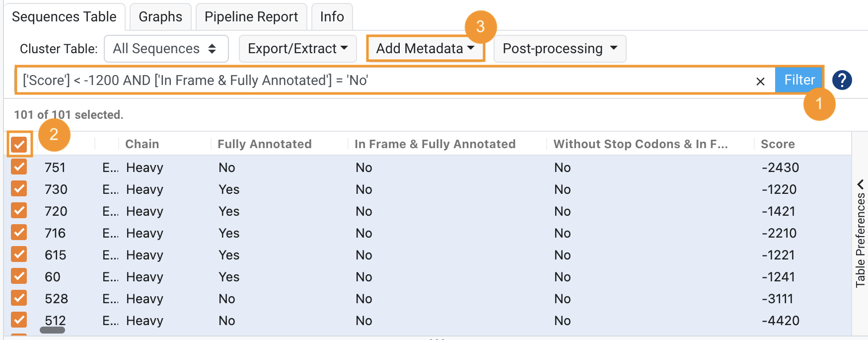
Task: Open the All Sequences cluster table dropdown
Action: 166,49
